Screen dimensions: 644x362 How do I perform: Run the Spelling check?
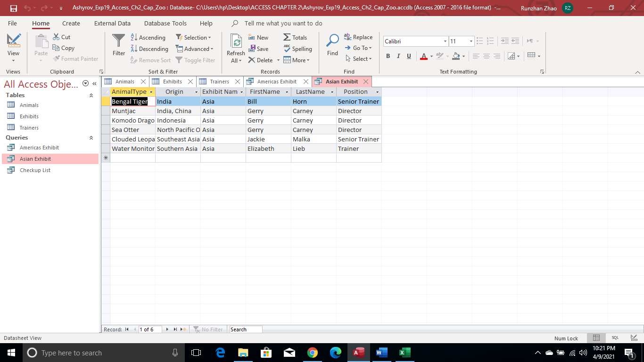[x=298, y=49]
